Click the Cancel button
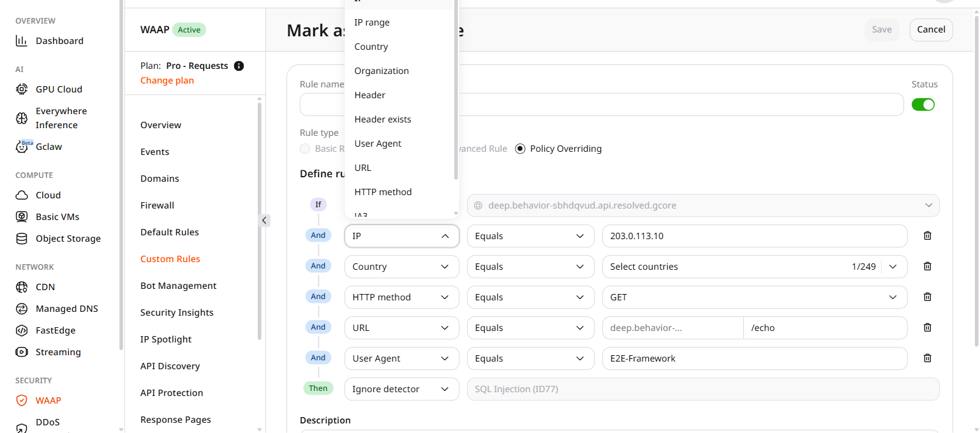Viewport: 980px width, 433px height. coord(931,29)
